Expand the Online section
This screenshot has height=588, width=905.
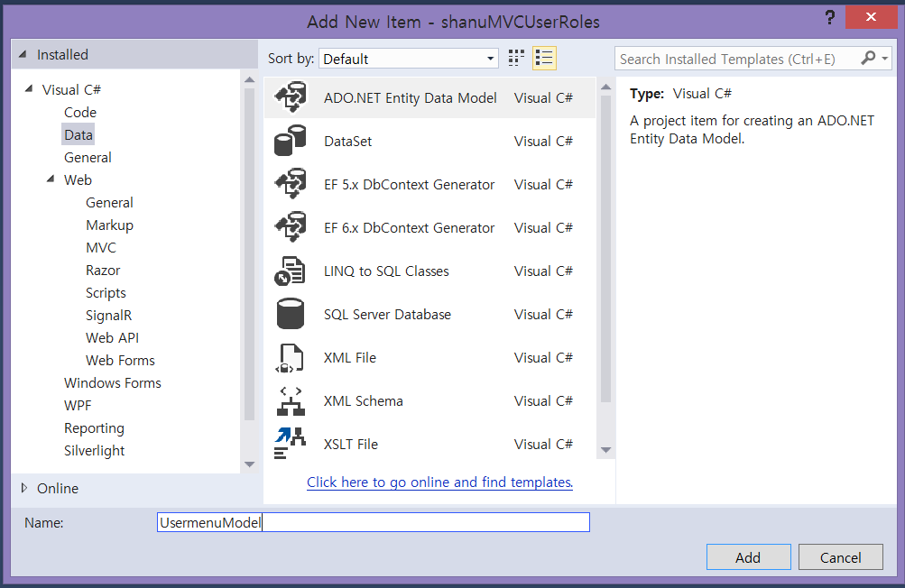[x=24, y=488]
